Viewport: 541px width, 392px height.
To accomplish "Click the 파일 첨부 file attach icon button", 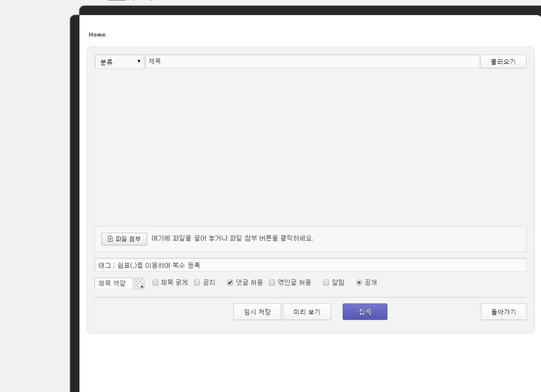I will tap(124, 239).
